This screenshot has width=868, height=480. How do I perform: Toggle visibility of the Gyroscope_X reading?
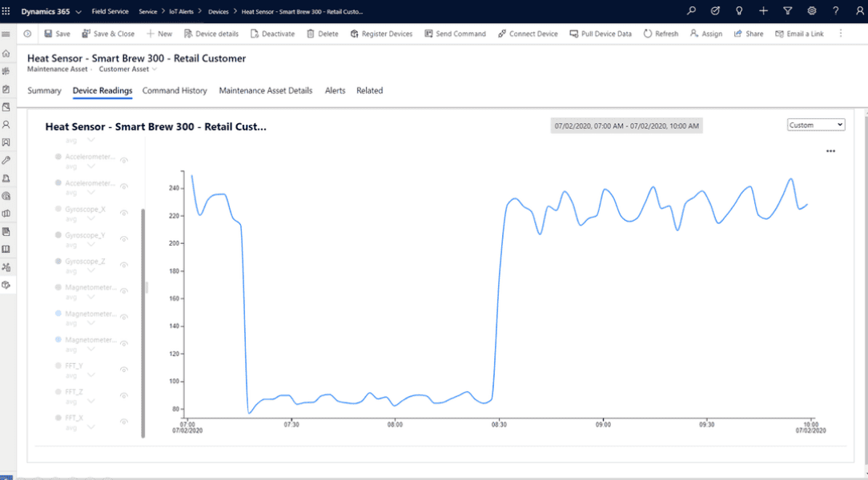[123, 213]
